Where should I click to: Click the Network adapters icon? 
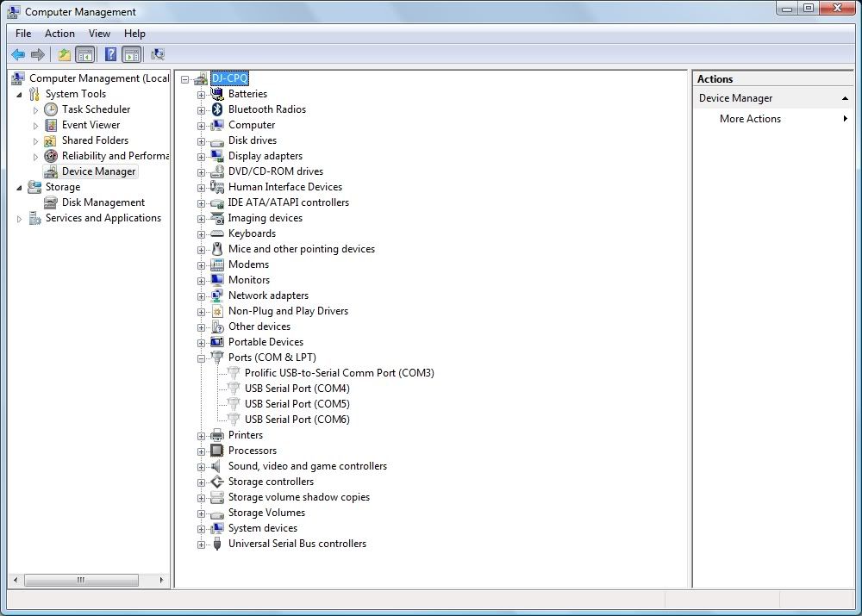(x=217, y=296)
